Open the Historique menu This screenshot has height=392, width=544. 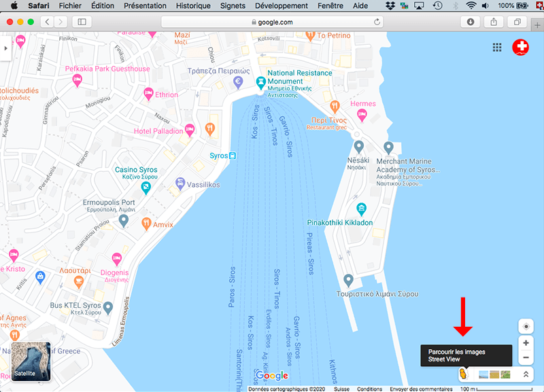tap(193, 5)
